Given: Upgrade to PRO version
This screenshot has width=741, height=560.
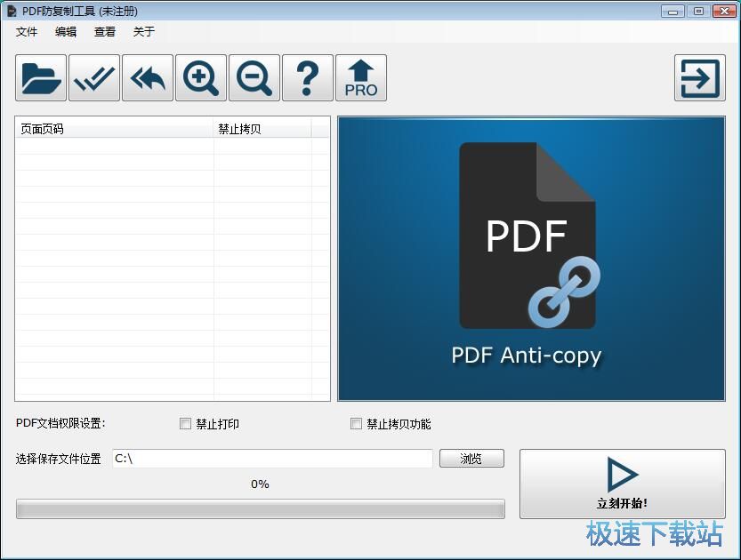Looking at the screenshot, I should pyautogui.click(x=360, y=77).
